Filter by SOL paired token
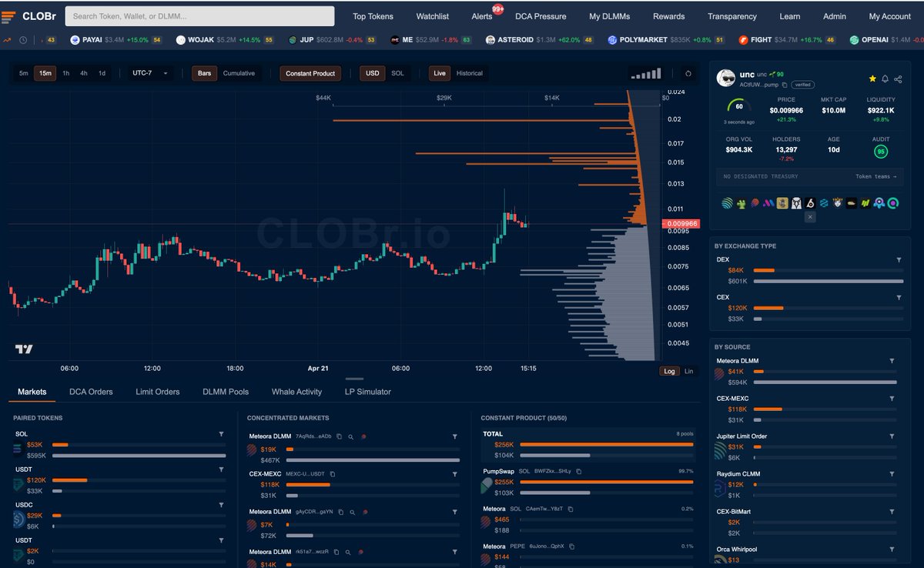The image size is (924, 568). pyautogui.click(x=221, y=435)
